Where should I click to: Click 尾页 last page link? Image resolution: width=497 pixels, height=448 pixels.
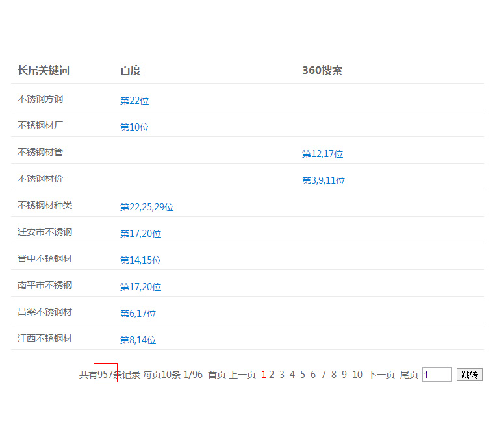coord(409,375)
